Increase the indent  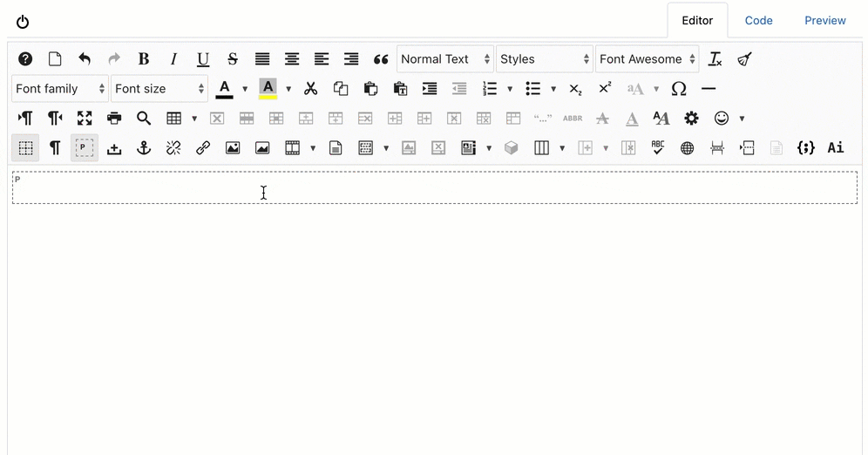pyautogui.click(x=430, y=89)
